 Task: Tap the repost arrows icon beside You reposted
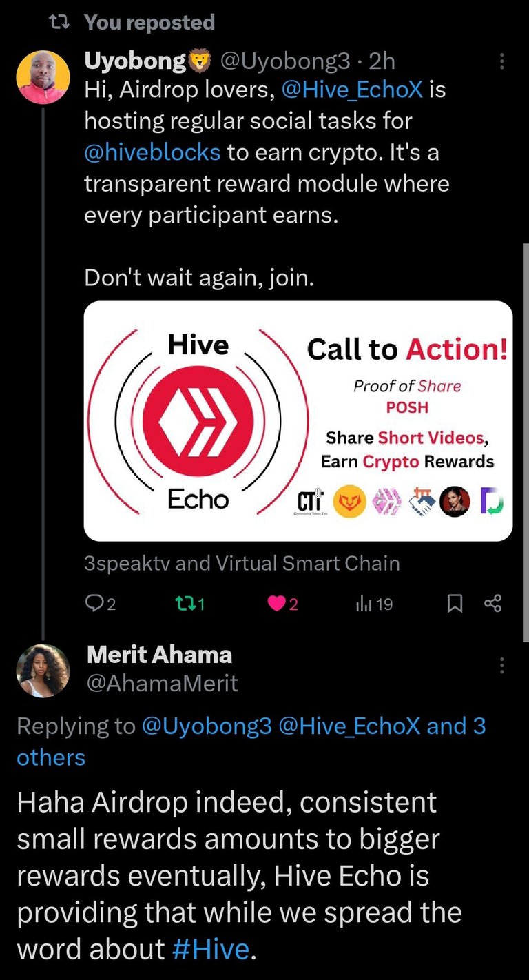[x=61, y=23]
